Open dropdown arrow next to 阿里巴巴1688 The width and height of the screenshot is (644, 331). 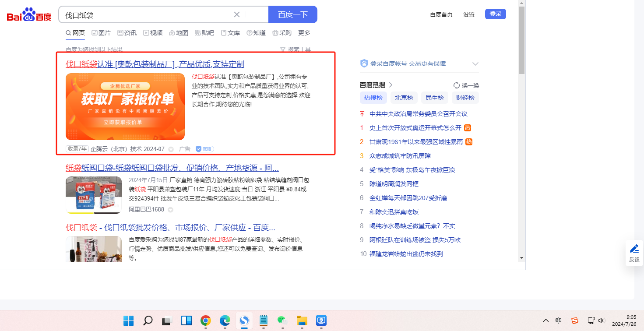click(x=171, y=210)
